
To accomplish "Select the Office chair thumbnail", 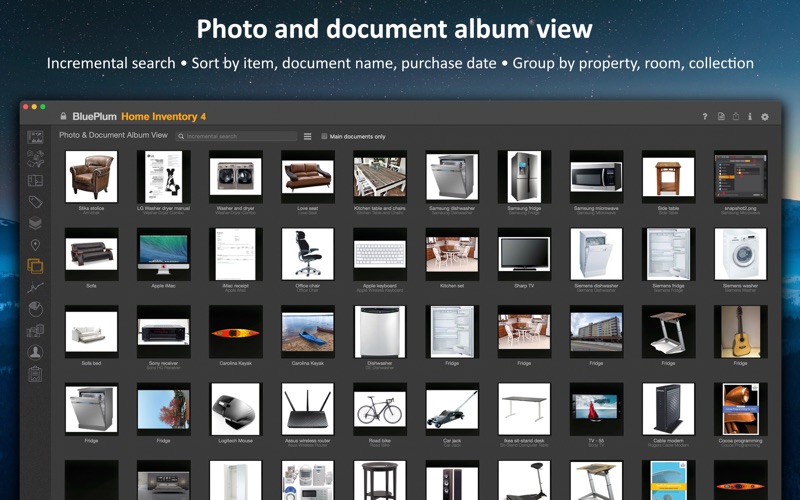I will 308,254.
